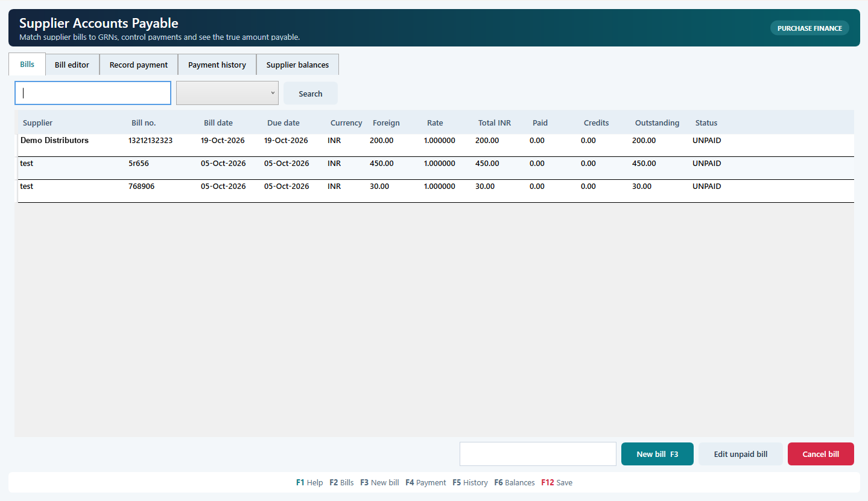Click the PURCHASE FINANCE badge
The width and height of the screenshot is (868, 501).
point(809,28)
